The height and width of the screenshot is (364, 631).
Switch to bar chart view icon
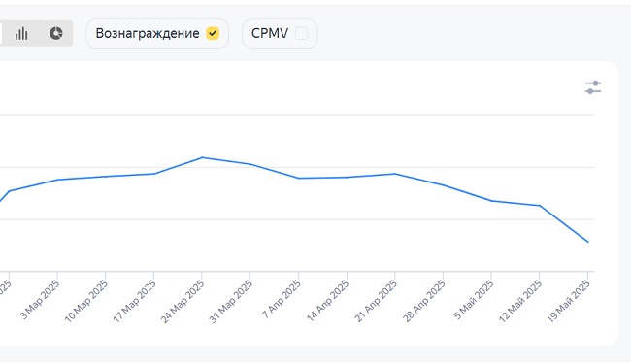21,33
